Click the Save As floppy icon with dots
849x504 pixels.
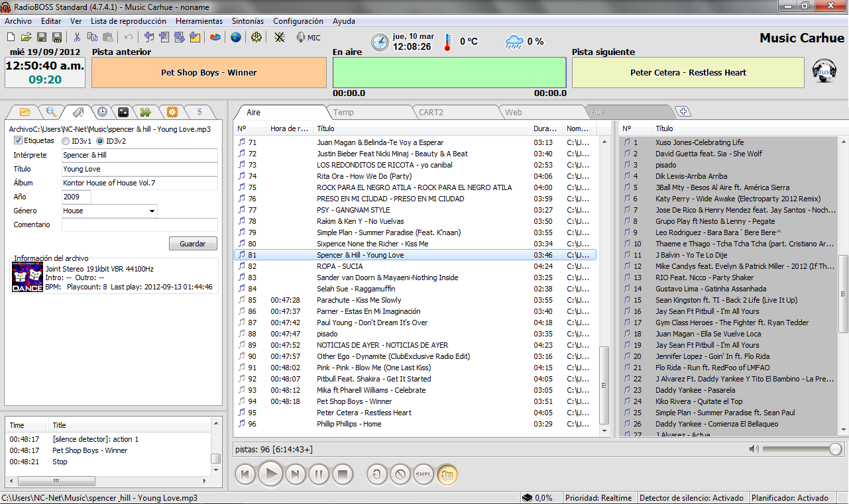pos(57,38)
